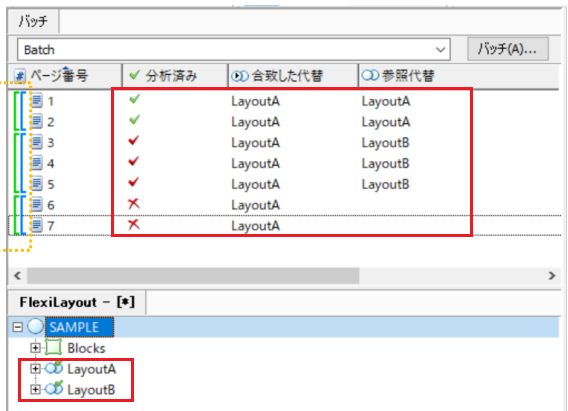Expand the LayoutA tree node
Screen dimensions: 568x411
point(35,369)
